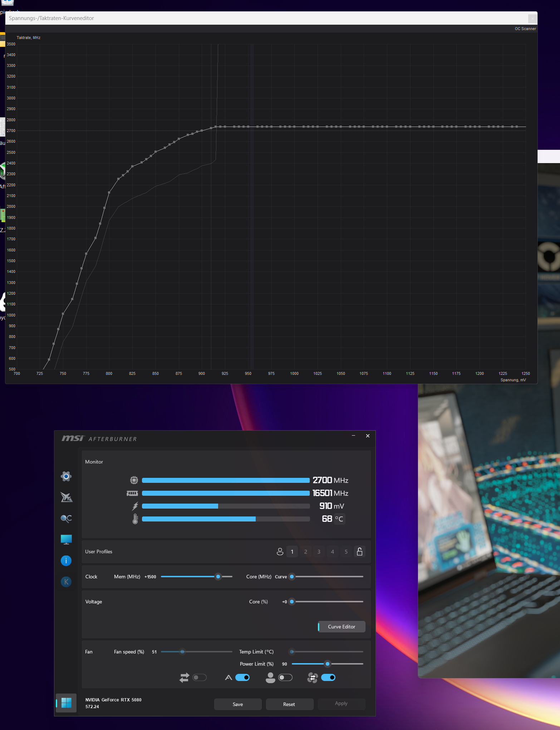Click the auto fan 'A' icon
This screenshot has height=730, width=560.
click(x=229, y=677)
